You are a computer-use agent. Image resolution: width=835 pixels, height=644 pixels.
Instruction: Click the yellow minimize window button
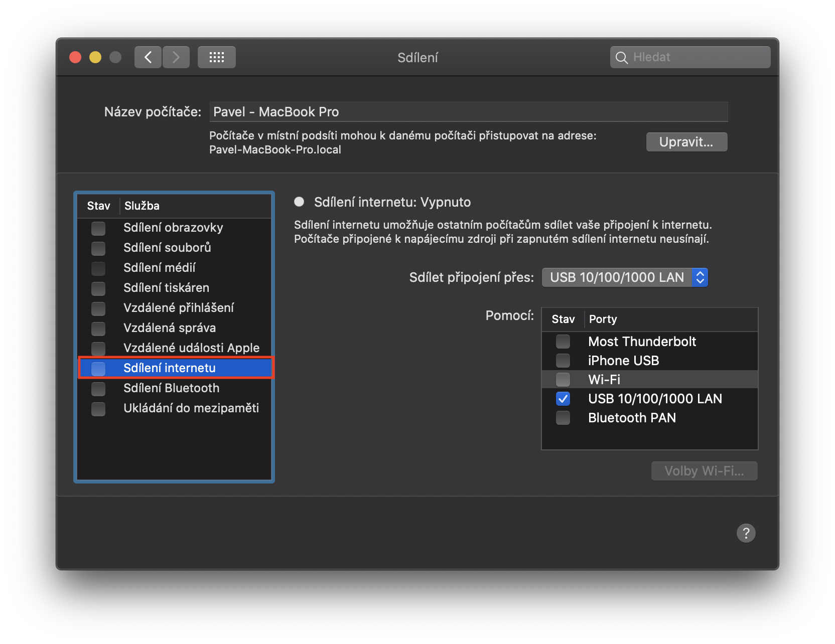[x=95, y=57]
